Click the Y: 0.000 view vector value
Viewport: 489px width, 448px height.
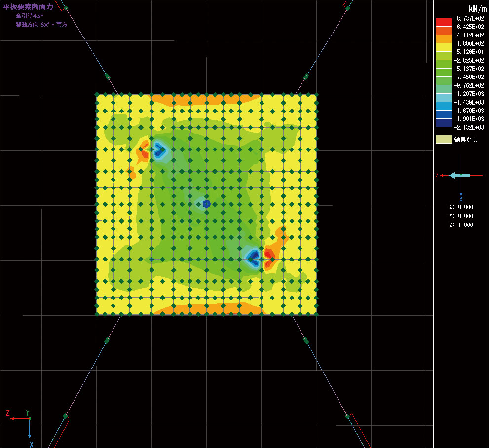[461, 216]
